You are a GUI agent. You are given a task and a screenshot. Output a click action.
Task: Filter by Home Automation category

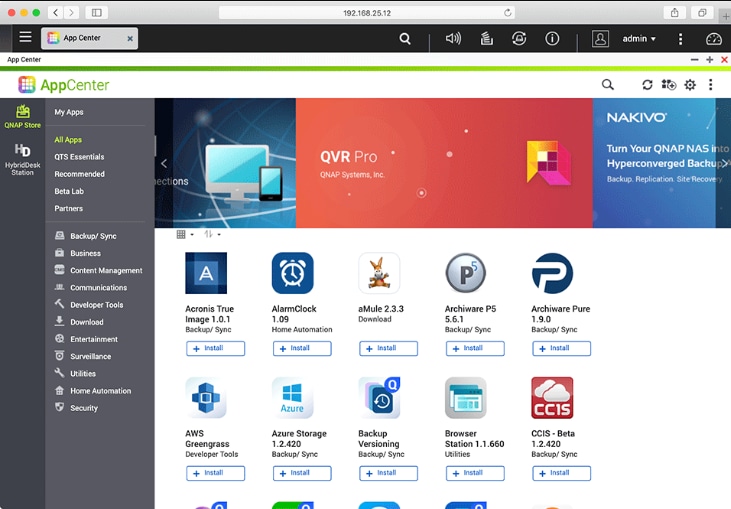coord(93,391)
